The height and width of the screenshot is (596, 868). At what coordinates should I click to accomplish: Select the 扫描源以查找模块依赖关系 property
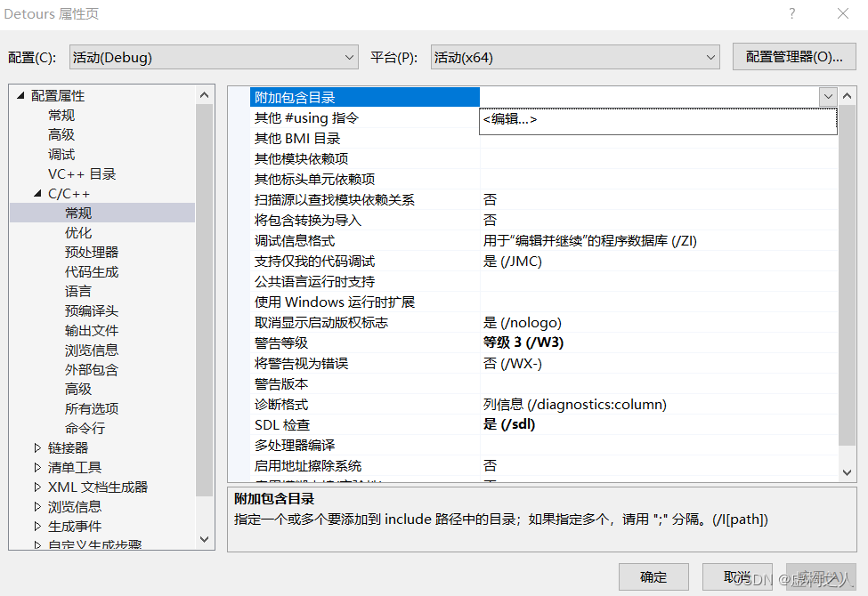(x=335, y=200)
